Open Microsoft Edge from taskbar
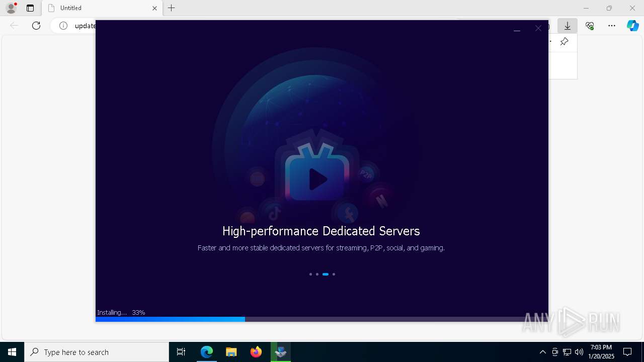The width and height of the screenshot is (644, 362). pyautogui.click(x=207, y=352)
